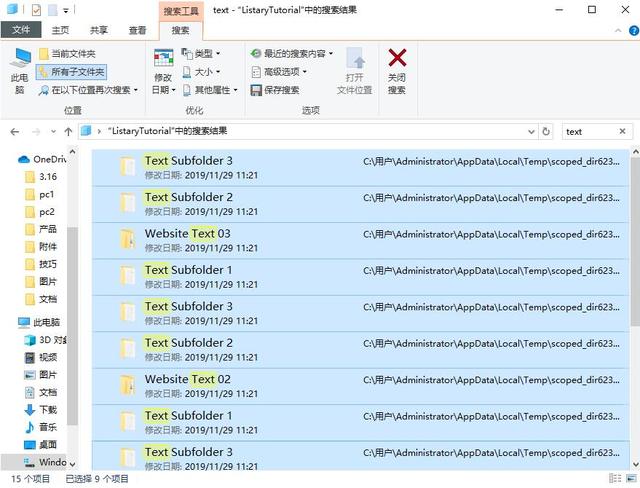
Task: Expand address bar history dropdown
Action: click(x=531, y=132)
